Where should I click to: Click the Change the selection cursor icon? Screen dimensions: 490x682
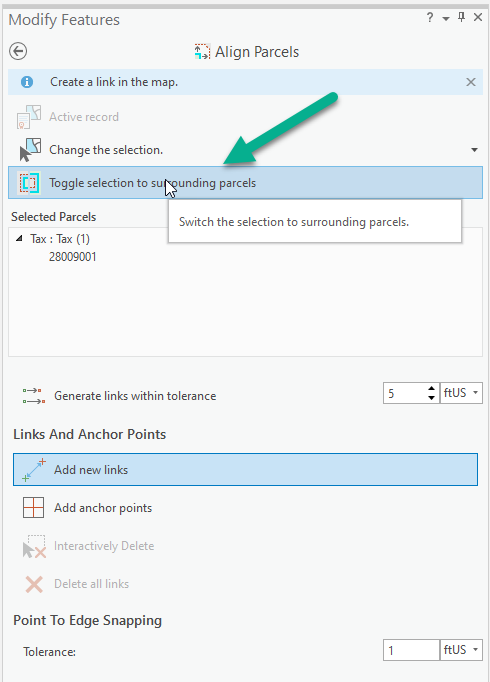(29, 150)
